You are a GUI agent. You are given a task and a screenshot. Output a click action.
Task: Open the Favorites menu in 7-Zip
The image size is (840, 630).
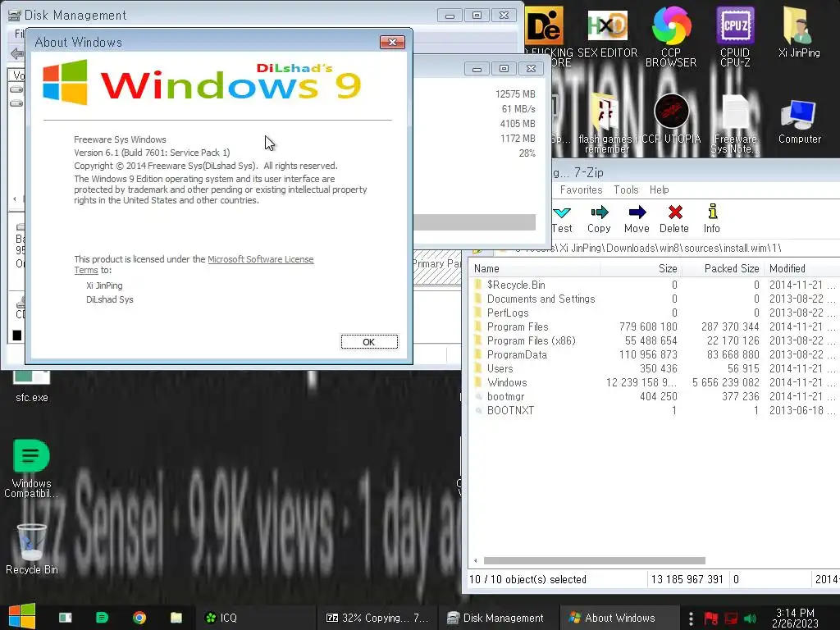pyautogui.click(x=582, y=189)
